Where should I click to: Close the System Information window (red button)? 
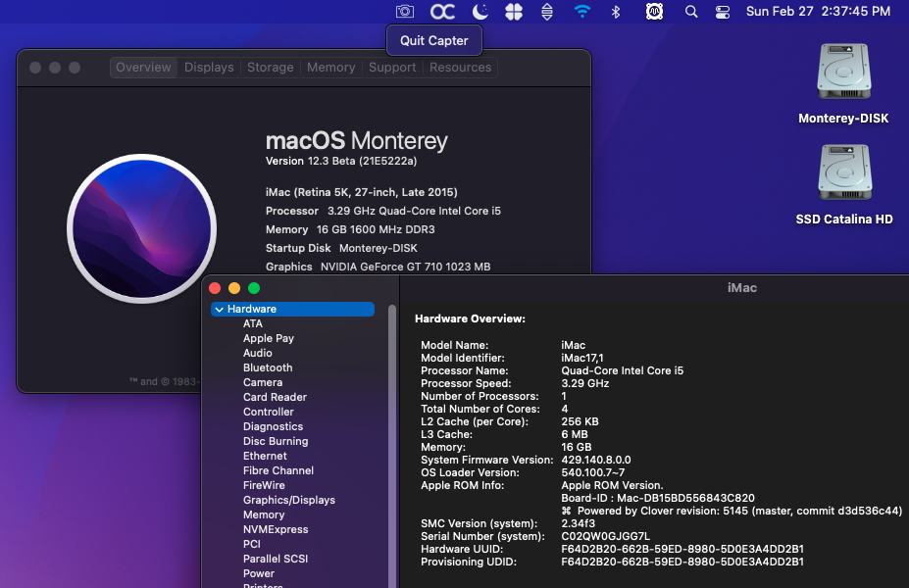(215, 288)
